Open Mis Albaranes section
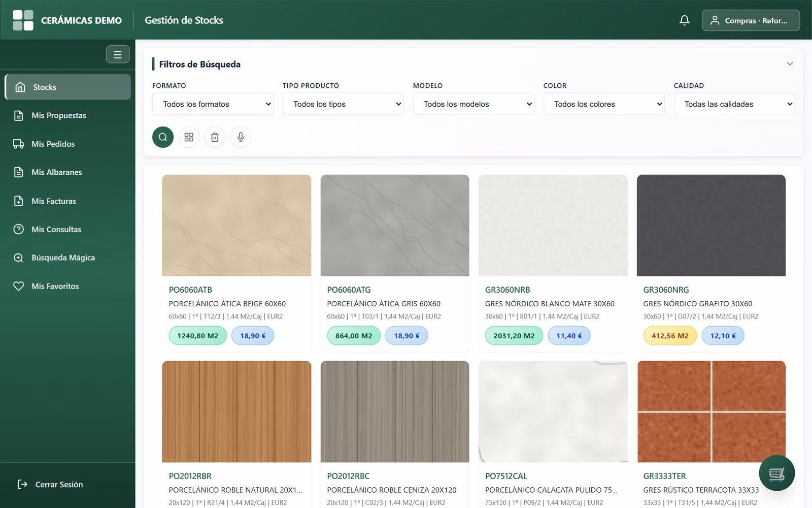Screen dimensions: 812x508 click(x=67, y=172)
